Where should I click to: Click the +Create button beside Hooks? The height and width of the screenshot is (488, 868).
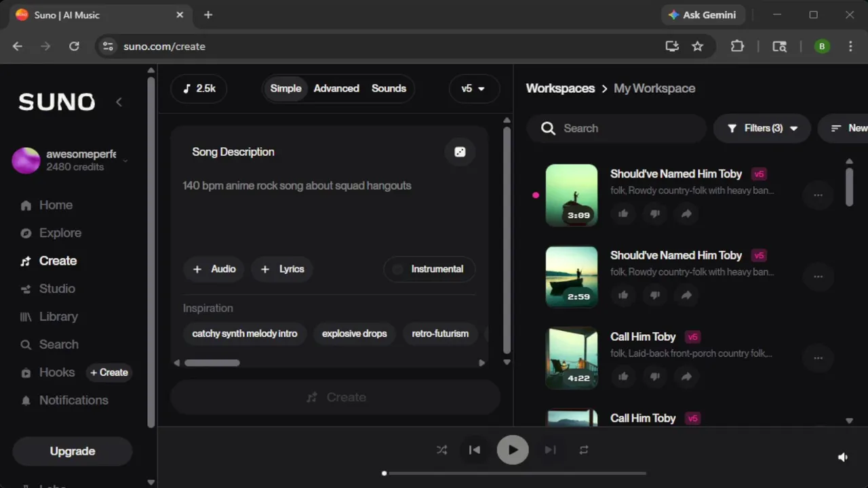[108, 372]
